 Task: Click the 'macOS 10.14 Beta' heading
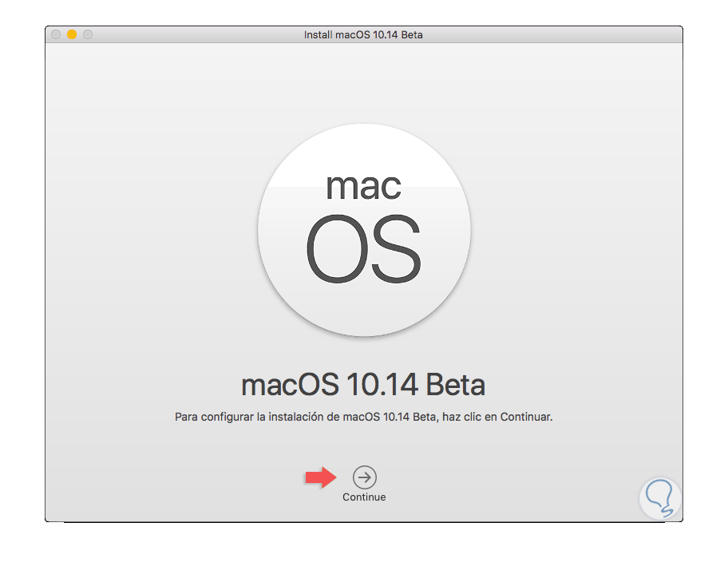click(363, 385)
